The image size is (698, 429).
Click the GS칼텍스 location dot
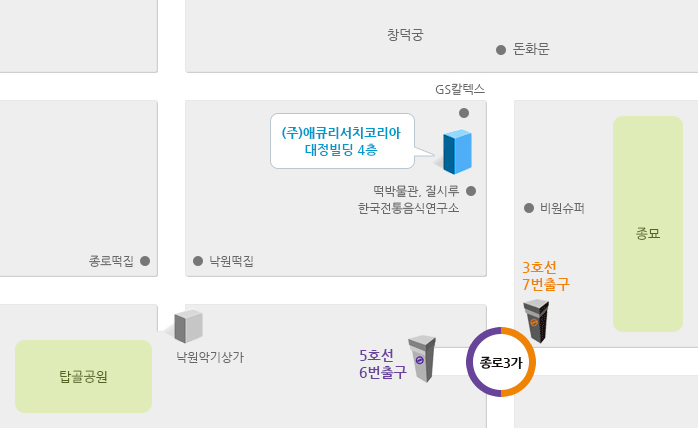pos(464,113)
